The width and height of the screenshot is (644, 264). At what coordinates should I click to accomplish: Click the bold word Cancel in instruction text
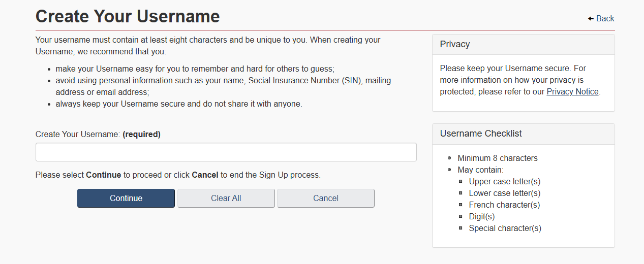[x=205, y=175]
